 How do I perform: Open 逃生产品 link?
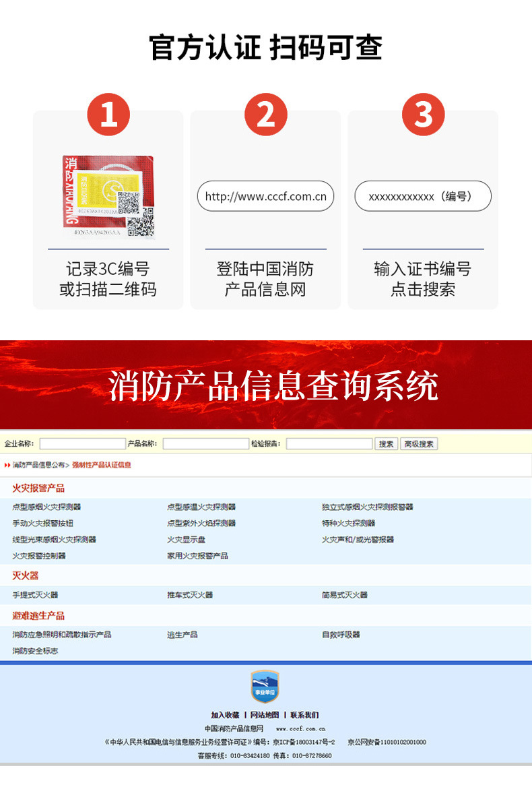point(182,635)
